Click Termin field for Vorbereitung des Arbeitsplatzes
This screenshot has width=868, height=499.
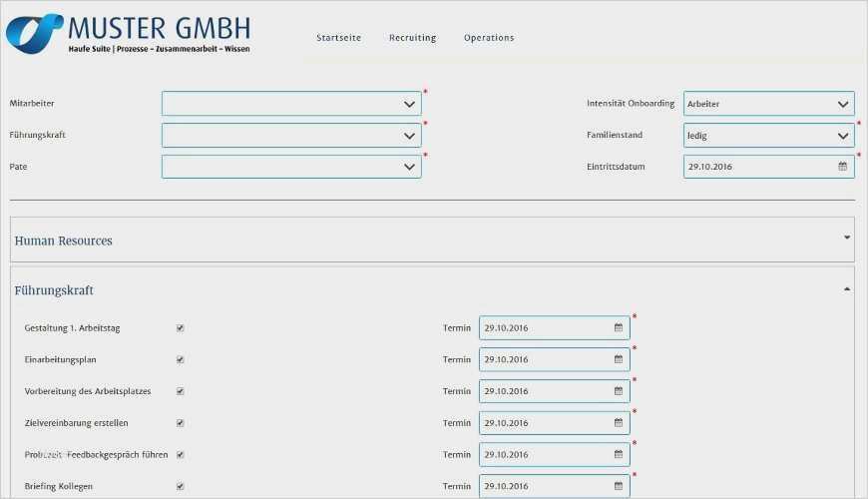pyautogui.click(x=555, y=391)
